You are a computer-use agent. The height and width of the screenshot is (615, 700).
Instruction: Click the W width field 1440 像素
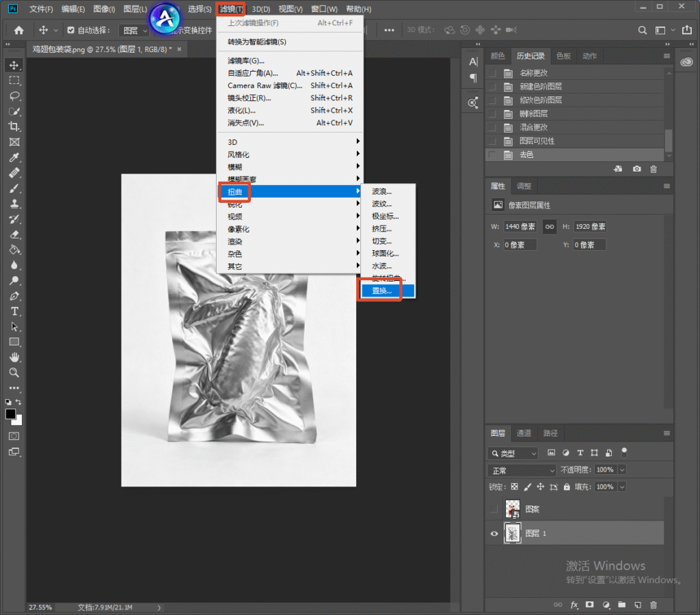click(x=520, y=227)
